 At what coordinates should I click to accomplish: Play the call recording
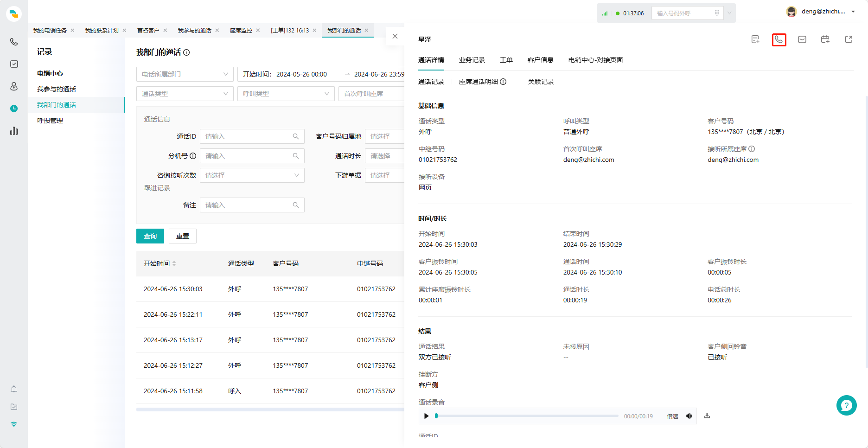[426, 416]
